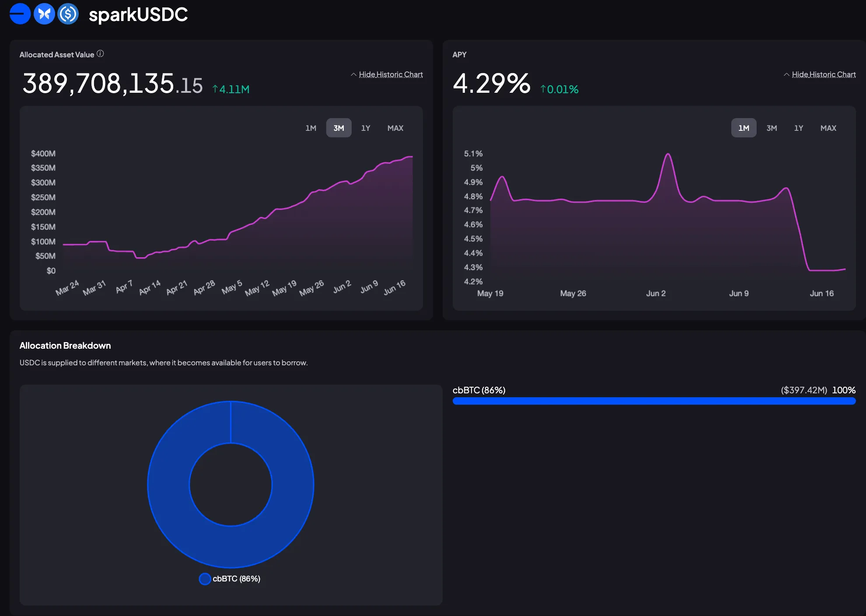Click the green up-arrow 4.11M change indicator
Screen dimensions: 866x616
click(231, 89)
